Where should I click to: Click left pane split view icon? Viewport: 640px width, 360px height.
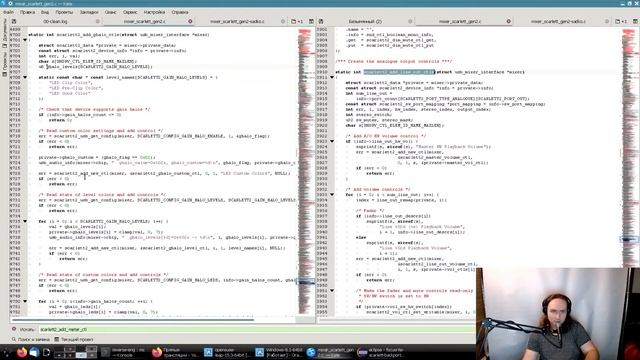coord(311,21)
